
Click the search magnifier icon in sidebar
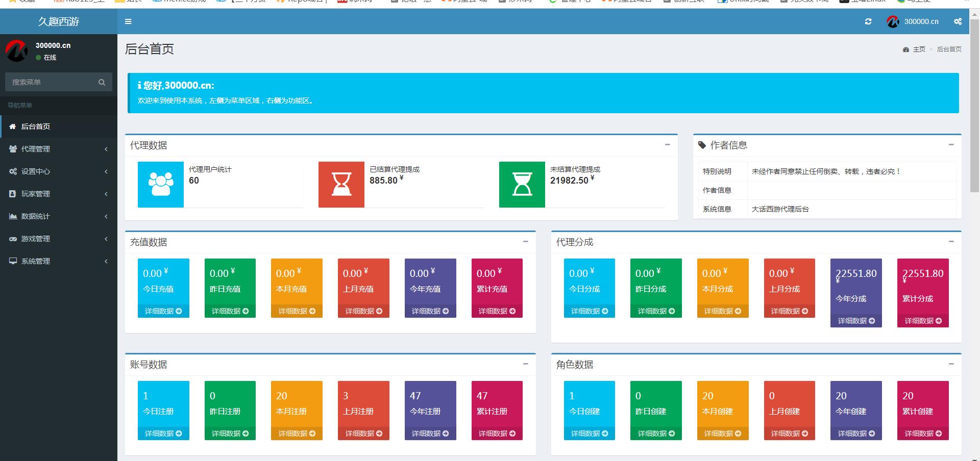coord(102,82)
